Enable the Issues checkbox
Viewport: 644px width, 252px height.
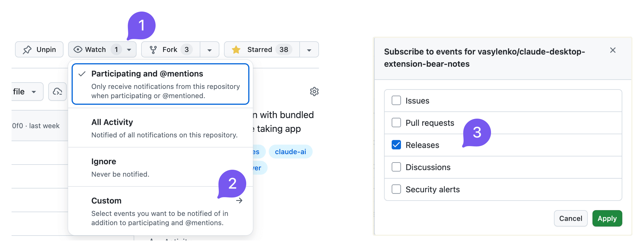[x=396, y=100]
